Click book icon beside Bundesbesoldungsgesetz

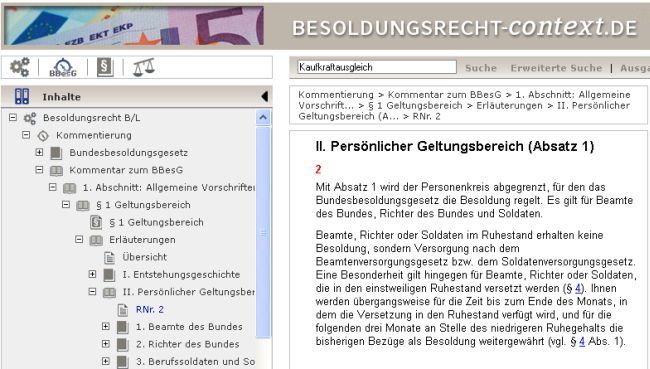(56, 153)
